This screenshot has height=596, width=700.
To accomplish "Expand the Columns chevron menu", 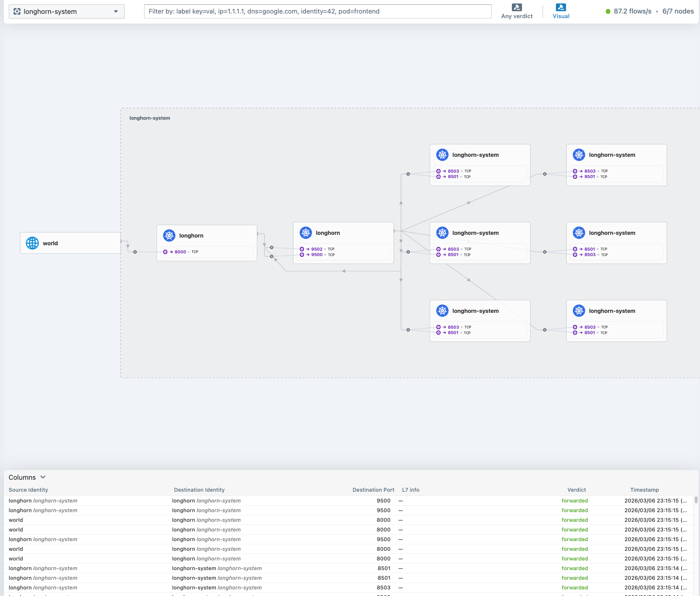I will [x=43, y=477].
